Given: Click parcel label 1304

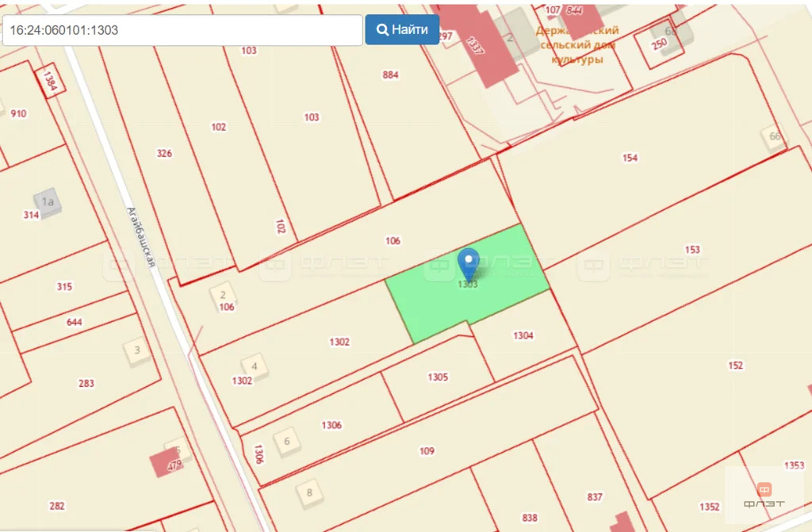Looking at the screenshot, I should (x=523, y=335).
